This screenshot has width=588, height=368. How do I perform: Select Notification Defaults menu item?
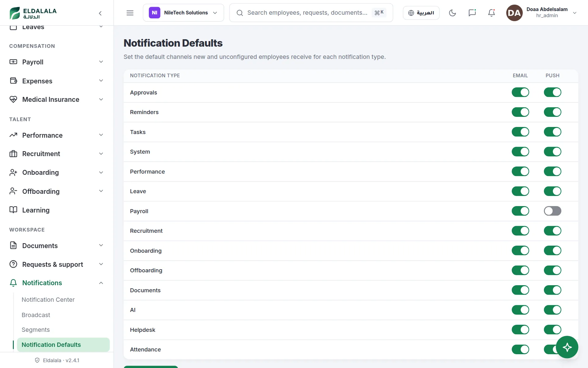63,345
